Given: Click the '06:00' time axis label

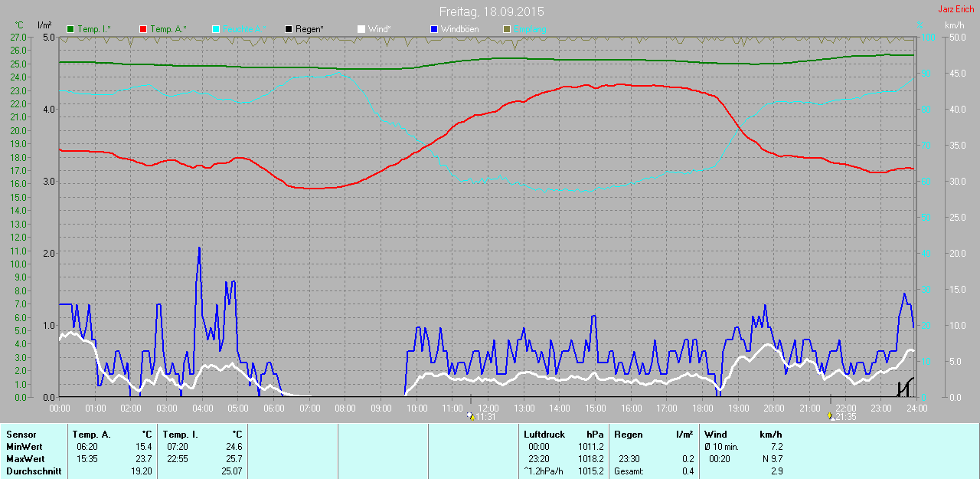Looking at the screenshot, I should 274,408.
